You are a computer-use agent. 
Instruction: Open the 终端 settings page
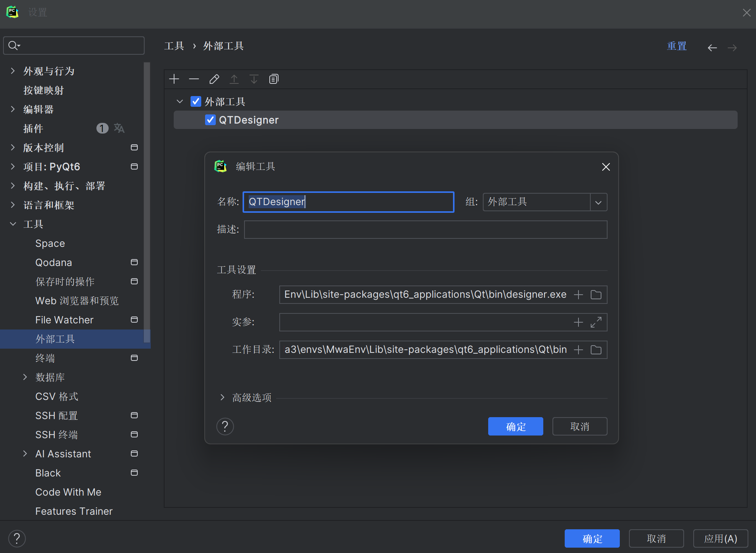pyautogui.click(x=45, y=358)
